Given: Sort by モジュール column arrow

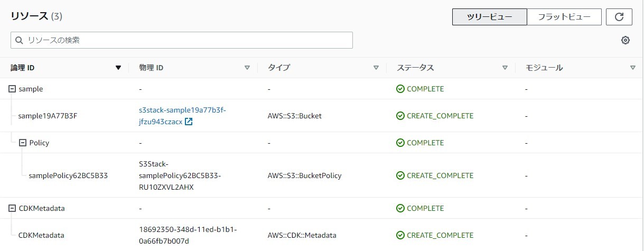Looking at the screenshot, I should pos(633,68).
